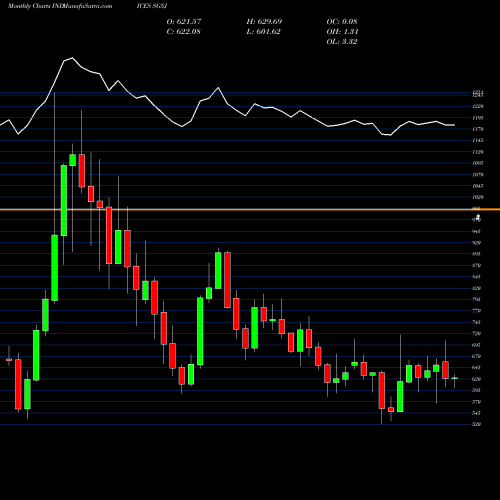The image size is (500, 500).
Task: Click the '520' price axis label
Action: tap(477, 425)
